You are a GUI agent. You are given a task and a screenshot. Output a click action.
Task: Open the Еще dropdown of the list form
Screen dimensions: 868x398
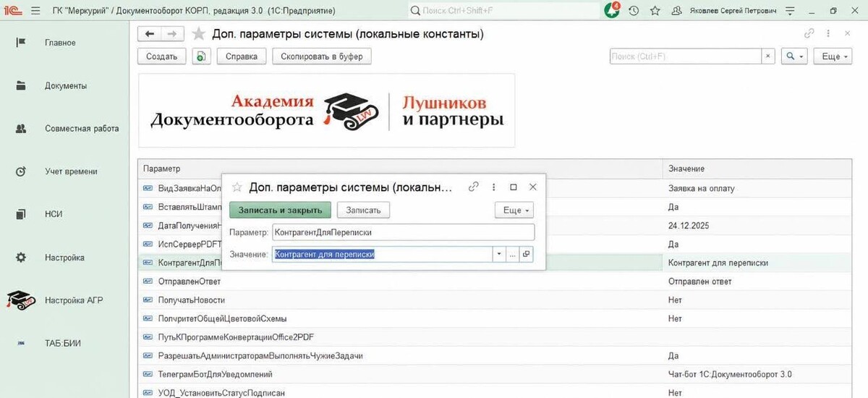(x=833, y=56)
